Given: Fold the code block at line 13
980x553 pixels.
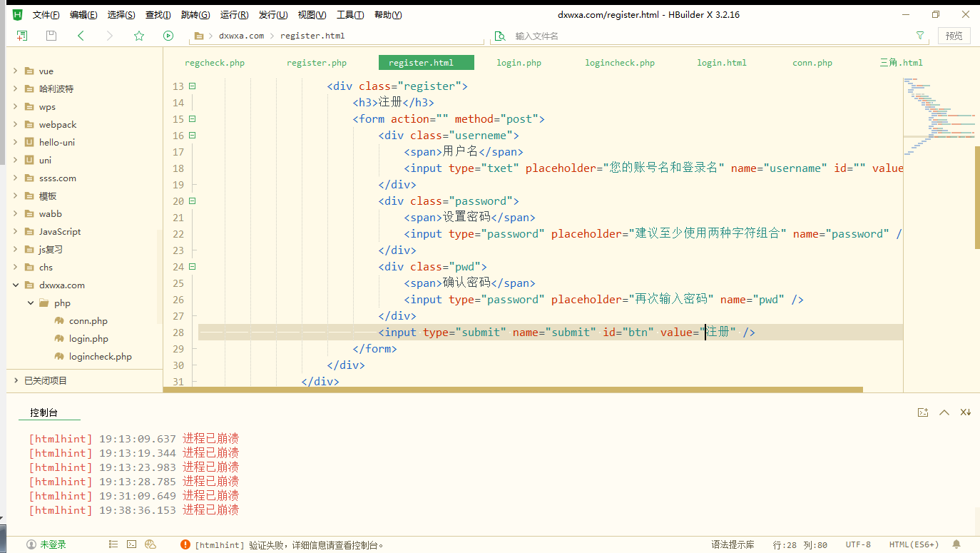Looking at the screenshot, I should tap(192, 86).
